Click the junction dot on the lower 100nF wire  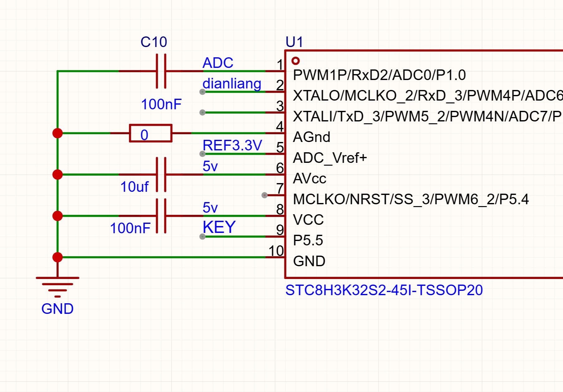58,216
